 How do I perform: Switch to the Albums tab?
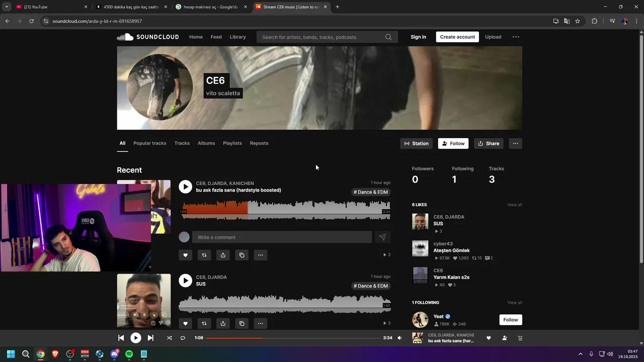206,143
